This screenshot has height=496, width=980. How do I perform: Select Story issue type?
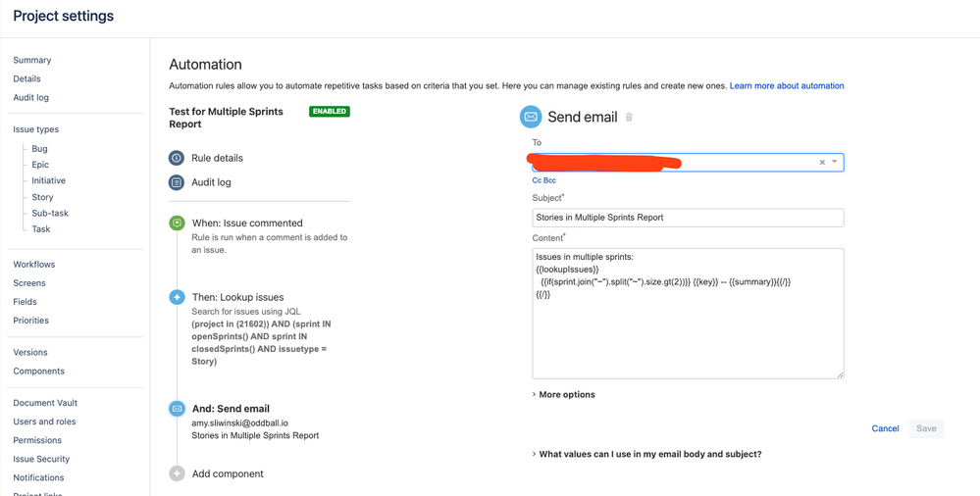click(42, 197)
